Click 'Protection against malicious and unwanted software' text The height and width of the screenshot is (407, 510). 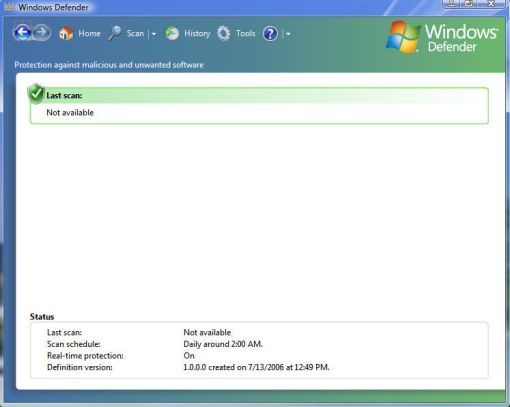[109, 65]
